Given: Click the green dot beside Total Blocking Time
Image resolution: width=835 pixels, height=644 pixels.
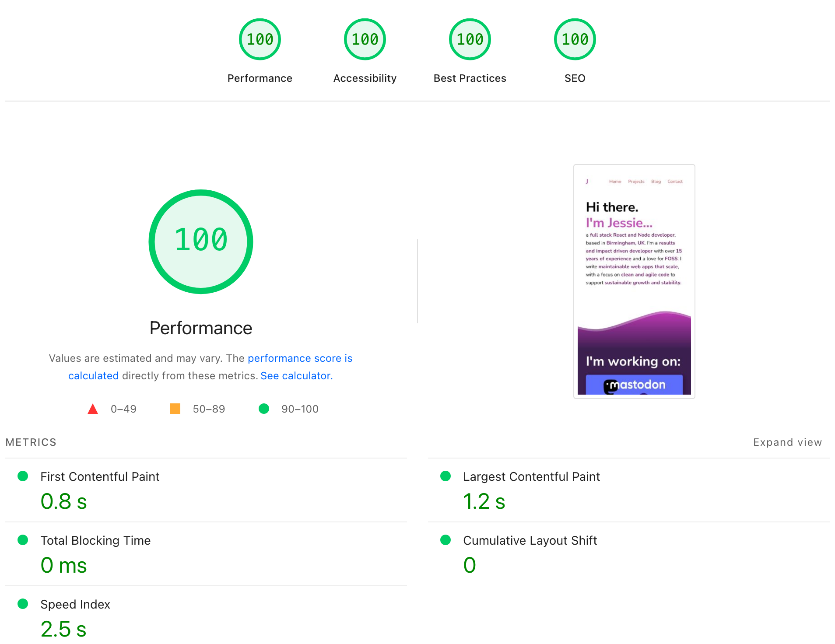Looking at the screenshot, I should [x=23, y=540].
